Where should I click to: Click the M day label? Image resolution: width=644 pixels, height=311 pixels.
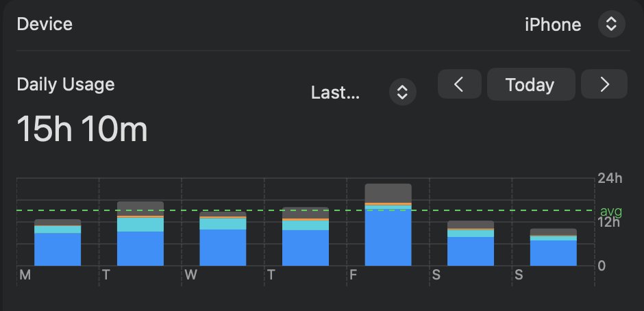click(25, 275)
